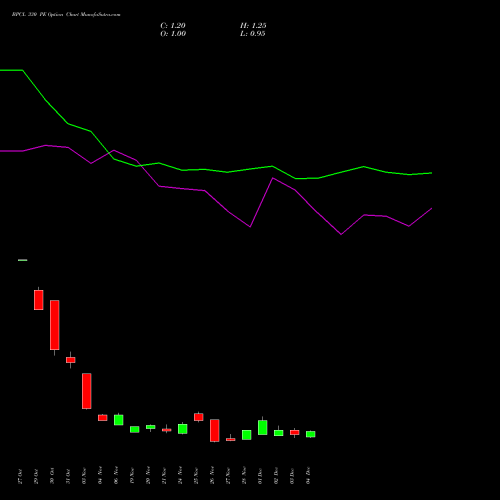Select the 28 Nov date label
This screenshot has height=500, width=500.
tap(244, 476)
